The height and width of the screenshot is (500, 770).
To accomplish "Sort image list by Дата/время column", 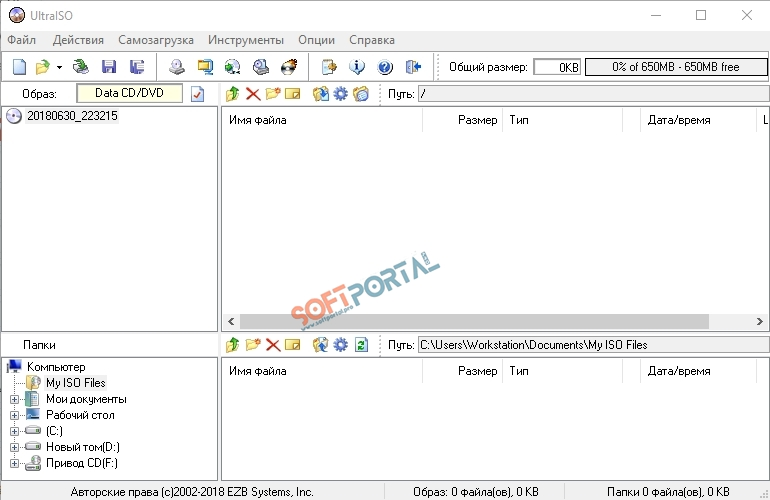I will (698, 120).
